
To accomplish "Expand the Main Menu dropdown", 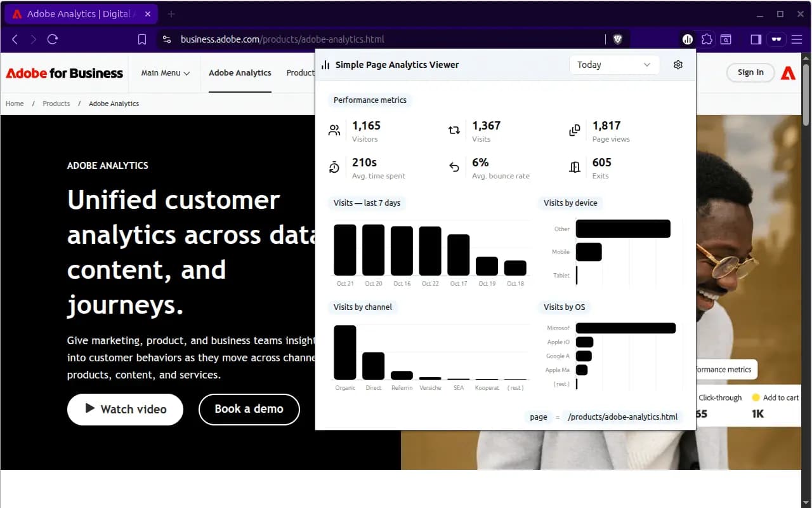I will (165, 73).
